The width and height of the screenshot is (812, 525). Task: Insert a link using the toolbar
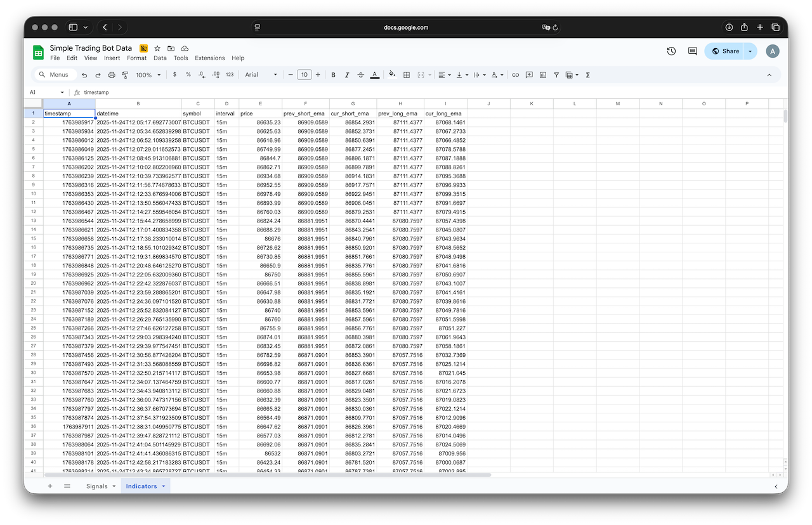pyautogui.click(x=515, y=75)
